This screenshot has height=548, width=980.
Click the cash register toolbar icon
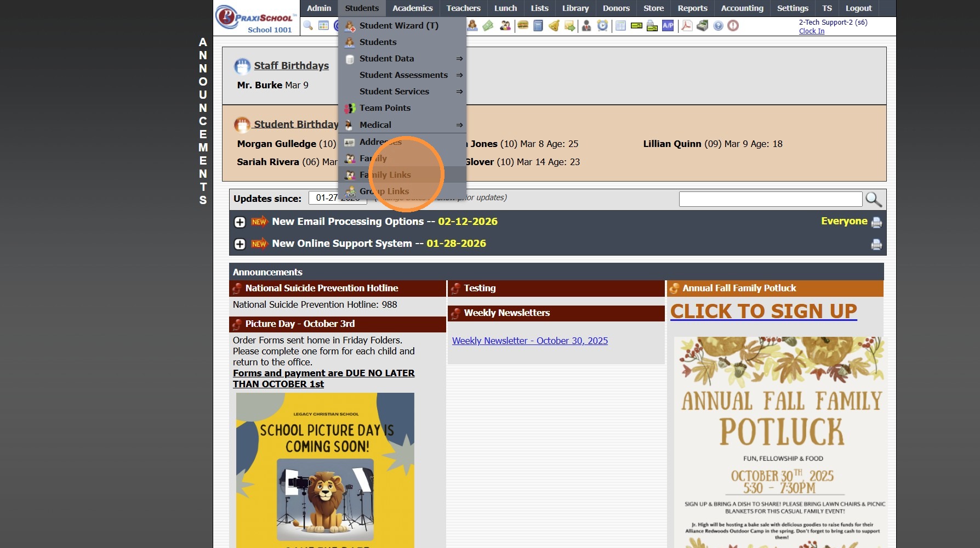[x=702, y=25]
